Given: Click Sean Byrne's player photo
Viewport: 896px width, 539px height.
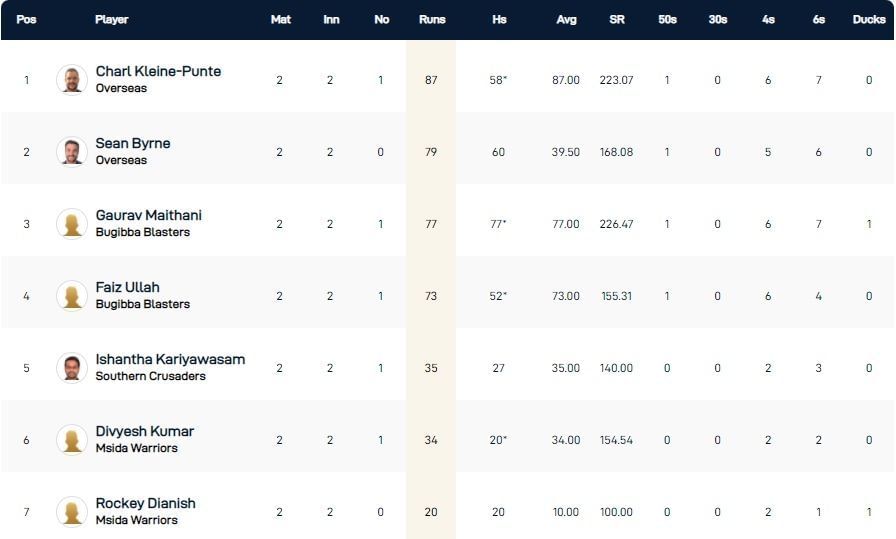Looking at the screenshot, I should pos(72,152).
